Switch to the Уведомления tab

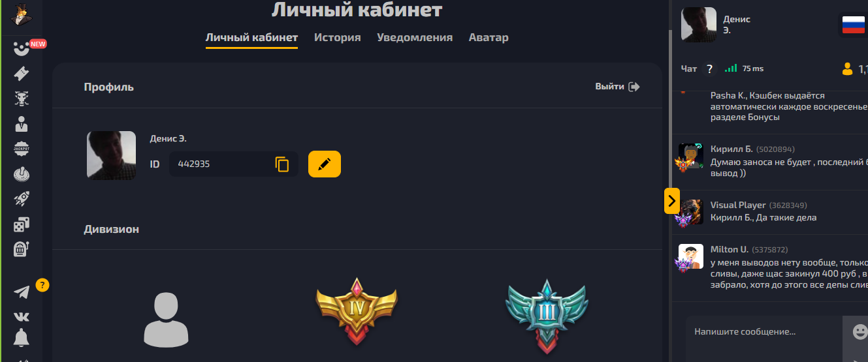(415, 37)
